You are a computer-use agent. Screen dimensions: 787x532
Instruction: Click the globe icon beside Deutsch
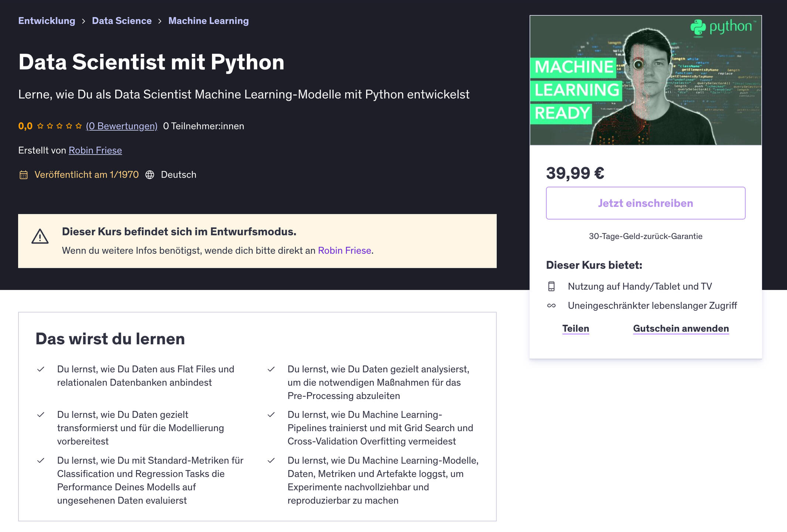coord(150,174)
